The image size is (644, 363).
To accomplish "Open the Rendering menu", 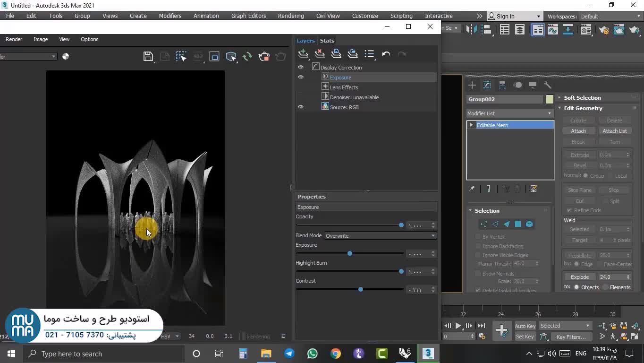I will point(290,16).
